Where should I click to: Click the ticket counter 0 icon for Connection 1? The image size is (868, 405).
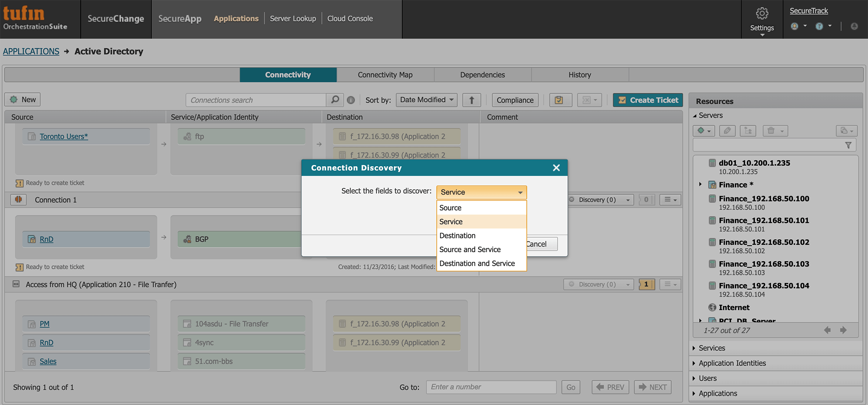(x=647, y=200)
